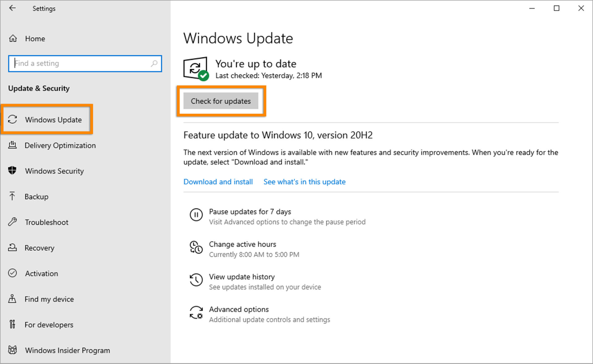This screenshot has height=364, width=593.
Task: Select the Change active hours clock icon
Action: pos(196,248)
